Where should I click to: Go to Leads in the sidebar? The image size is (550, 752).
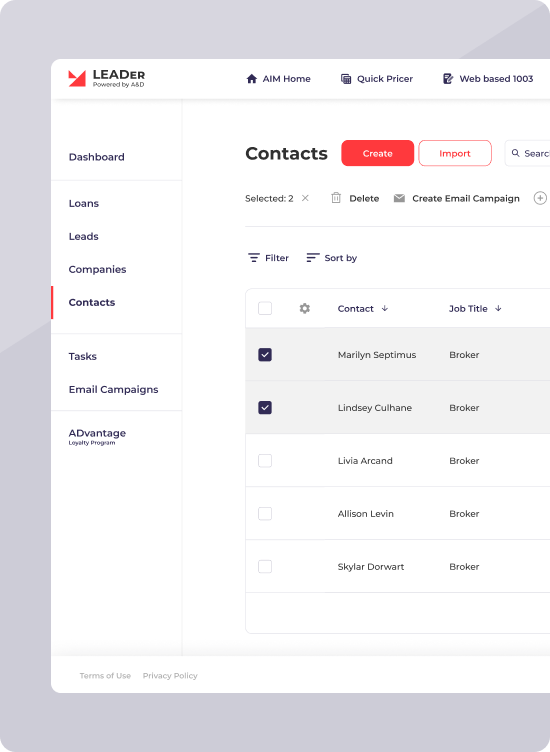coord(83,236)
